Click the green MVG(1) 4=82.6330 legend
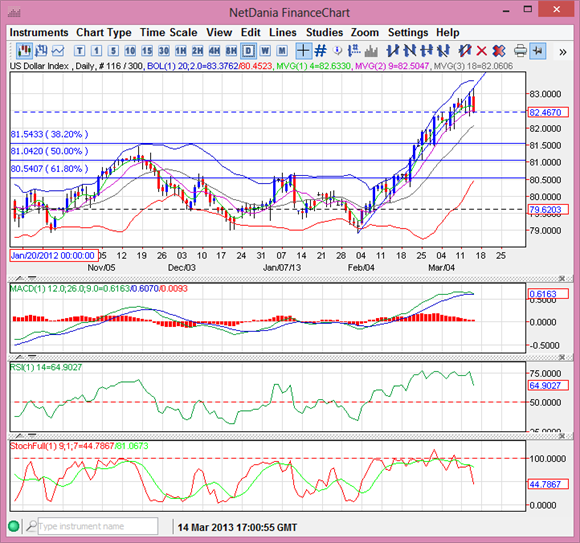Screen dimensions: 580x543 tap(314, 66)
